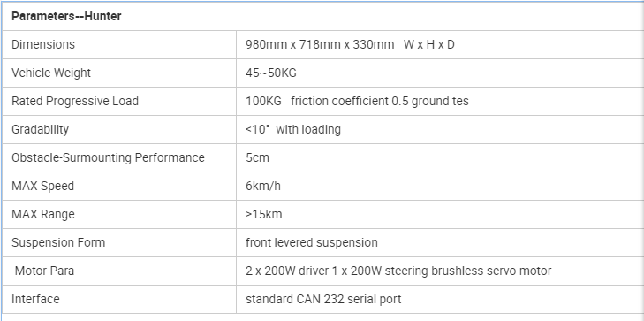The width and height of the screenshot is (644, 321).
Task: Select the MAX Range label
Action: pos(43,215)
